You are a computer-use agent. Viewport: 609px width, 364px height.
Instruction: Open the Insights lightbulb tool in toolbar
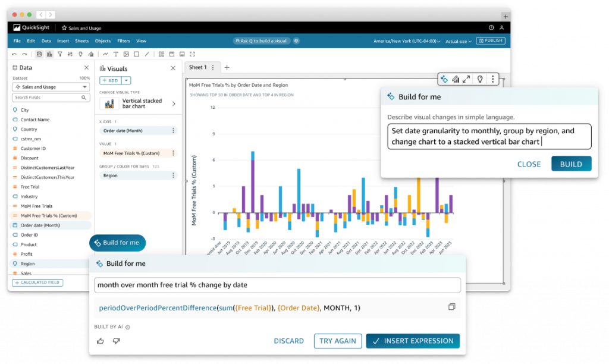pos(80,54)
